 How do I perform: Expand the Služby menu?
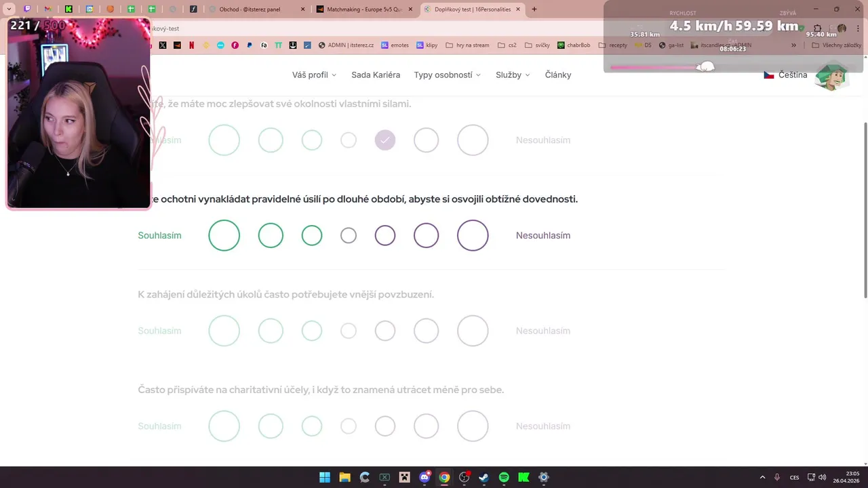513,75
